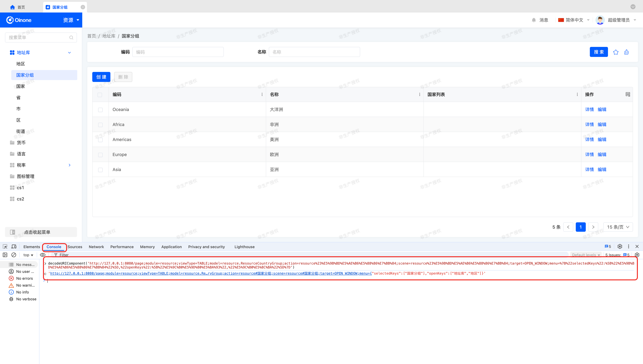Toggle the device toolbar icon in DevTools
The image size is (643, 364).
coord(14,247)
